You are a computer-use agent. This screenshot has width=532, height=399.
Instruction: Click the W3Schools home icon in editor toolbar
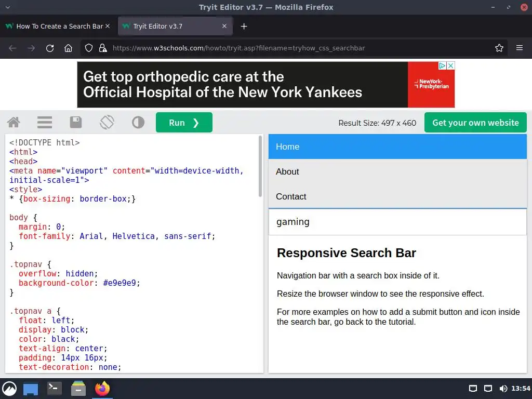click(x=14, y=123)
